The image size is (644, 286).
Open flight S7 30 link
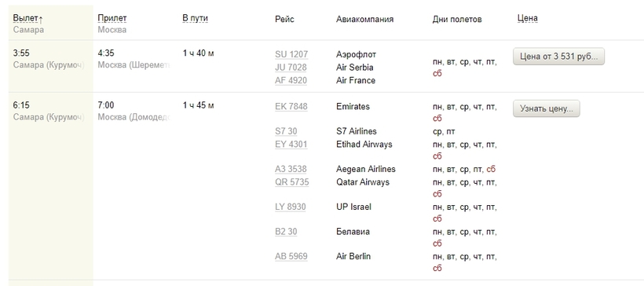point(286,131)
